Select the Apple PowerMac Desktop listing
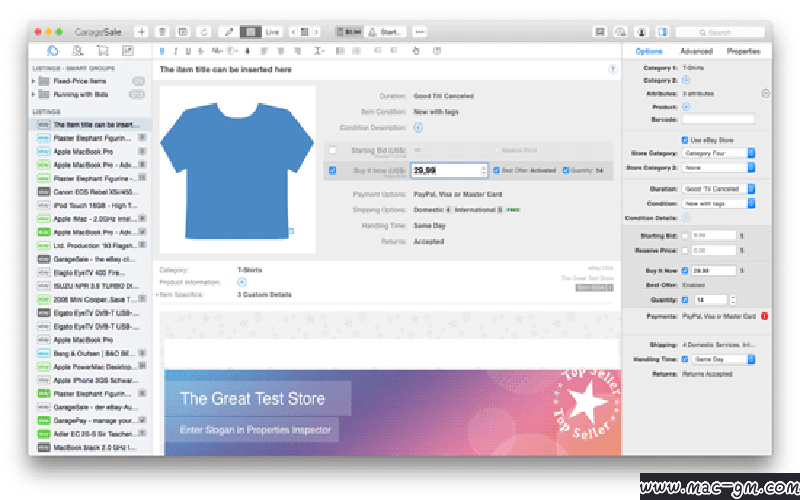Image resolution: width=800 pixels, height=500 pixels. click(x=92, y=366)
